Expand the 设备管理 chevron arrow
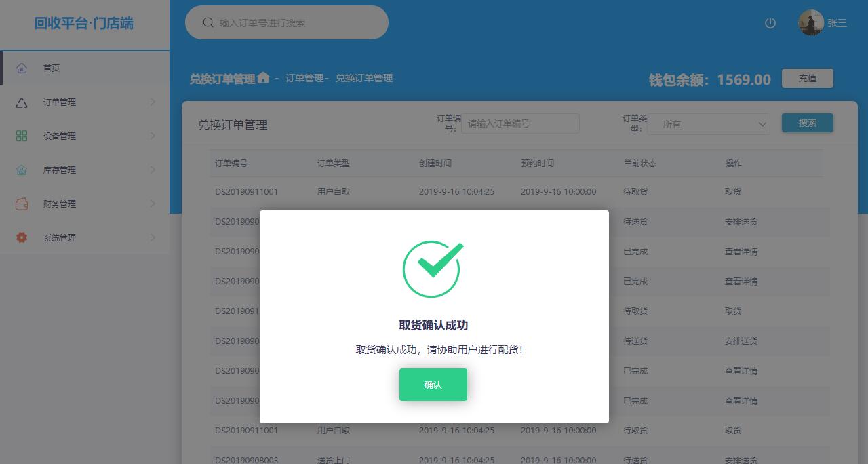Viewport: 868px width, 464px height. pyautogui.click(x=153, y=136)
